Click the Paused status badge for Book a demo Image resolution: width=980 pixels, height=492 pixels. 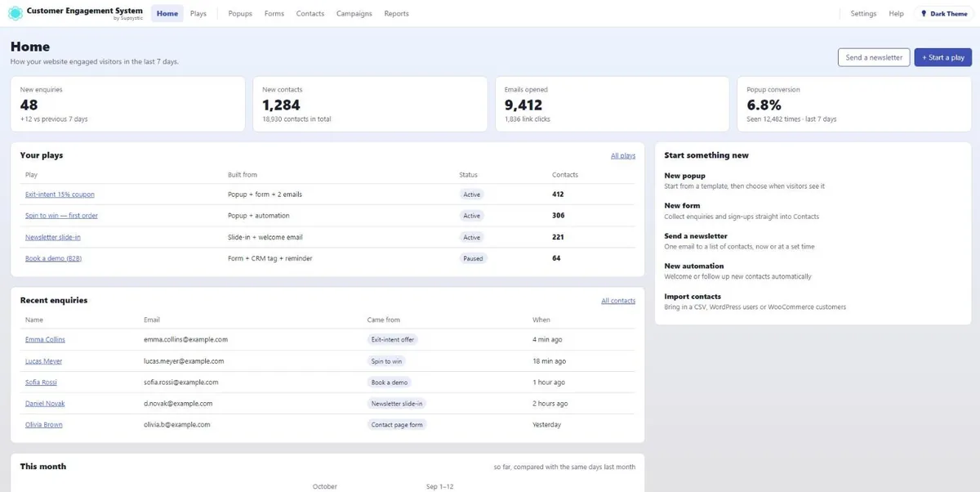[x=473, y=258]
